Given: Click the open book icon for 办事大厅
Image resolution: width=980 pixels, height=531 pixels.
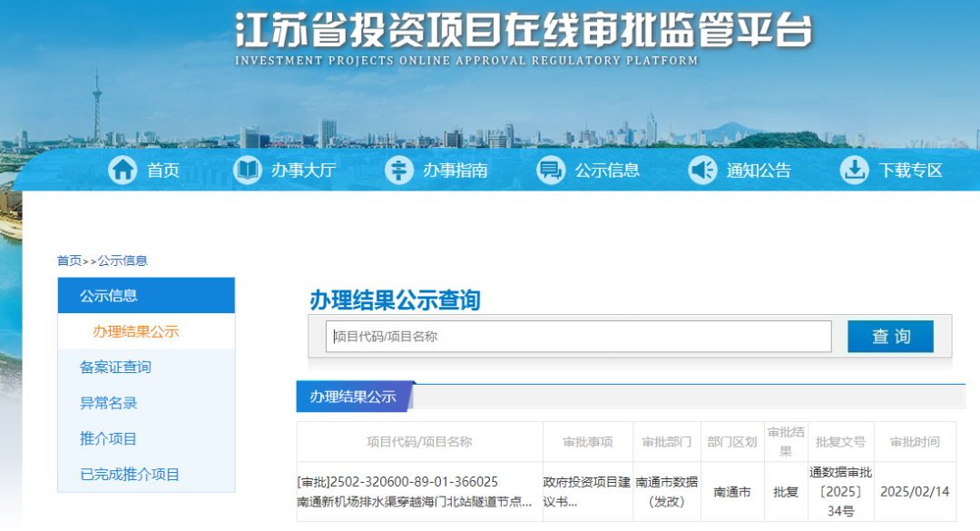Looking at the screenshot, I should pos(248,170).
